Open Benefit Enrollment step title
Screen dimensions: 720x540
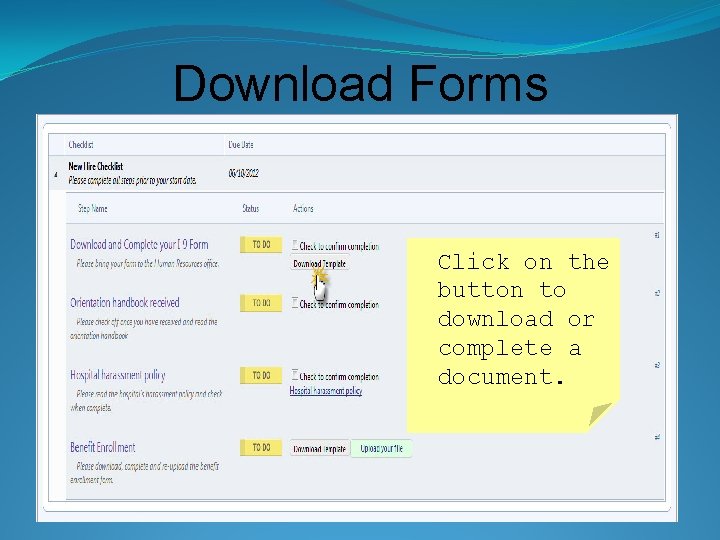103,447
